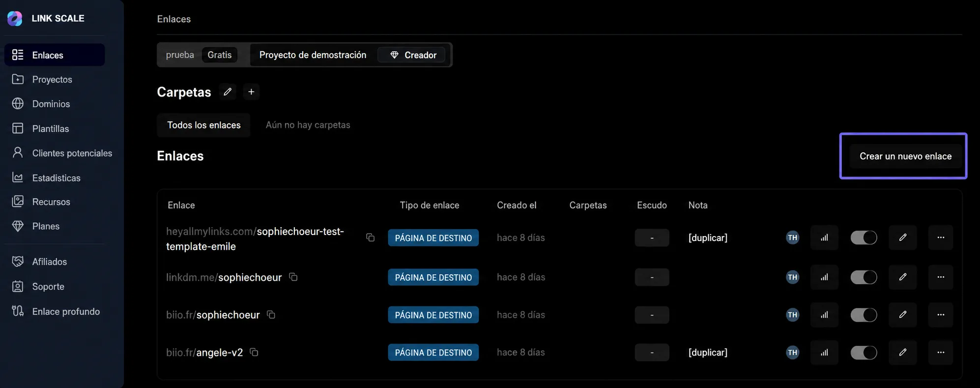Copy the linkdm.me/sophiechoeur link
This screenshot has height=388, width=980.
293,277
